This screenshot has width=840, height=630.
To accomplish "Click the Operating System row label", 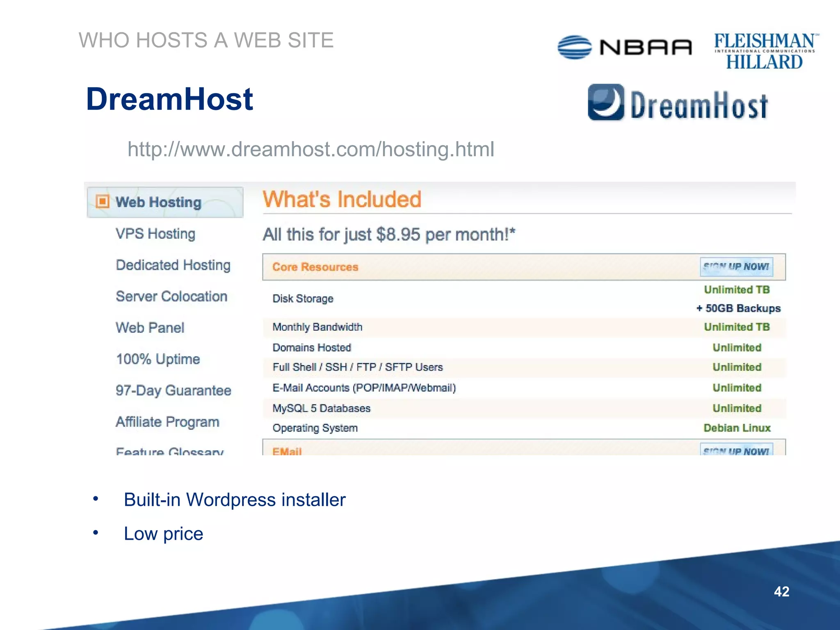I will pos(315,428).
